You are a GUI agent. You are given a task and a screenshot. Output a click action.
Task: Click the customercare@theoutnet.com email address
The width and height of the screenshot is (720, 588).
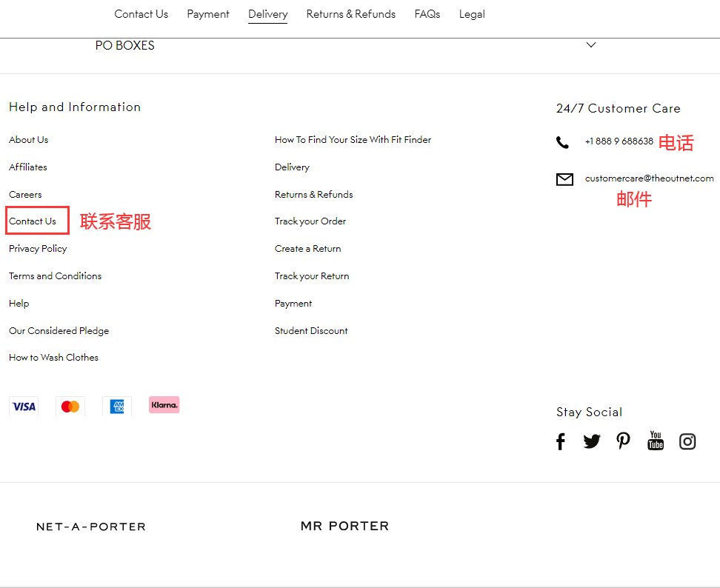pos(649,178)
